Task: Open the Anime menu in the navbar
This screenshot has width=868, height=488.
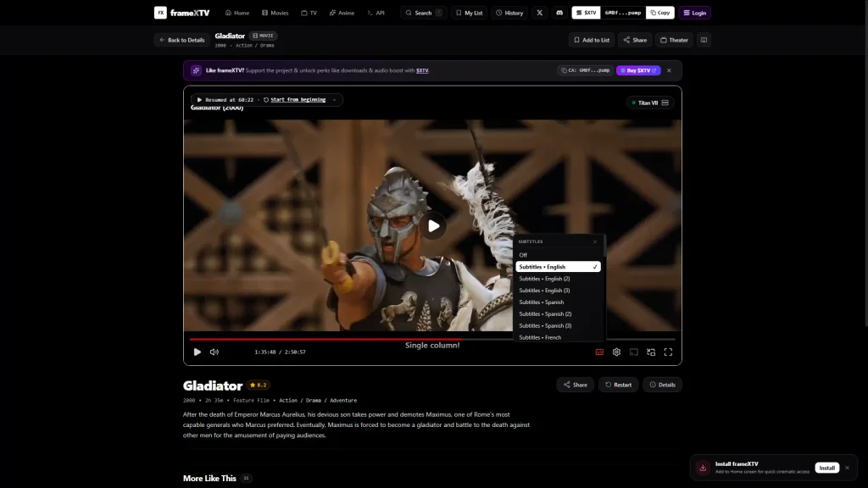Action: point(342,13)
